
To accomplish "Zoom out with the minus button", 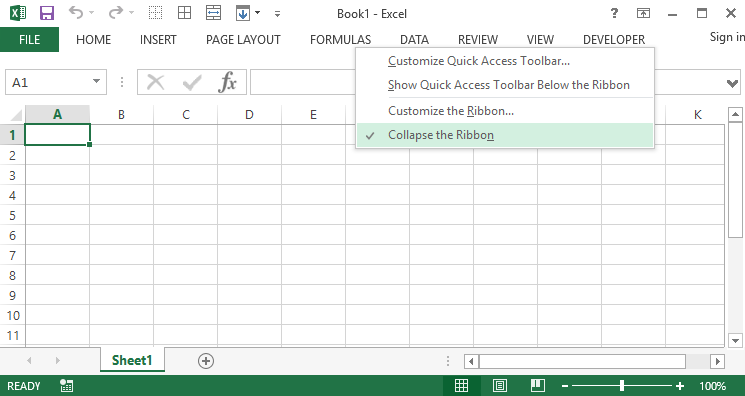I will 565,386.
